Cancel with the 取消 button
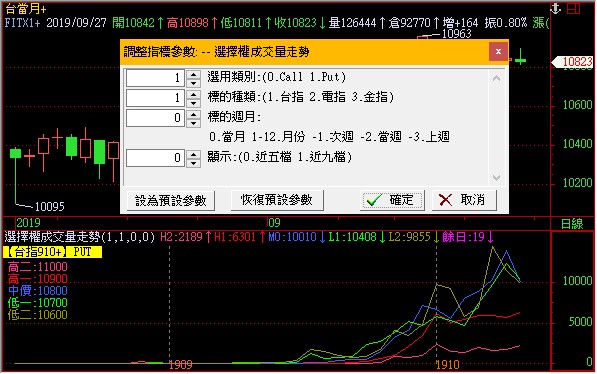The image size is (597, 374). [464, 200]
